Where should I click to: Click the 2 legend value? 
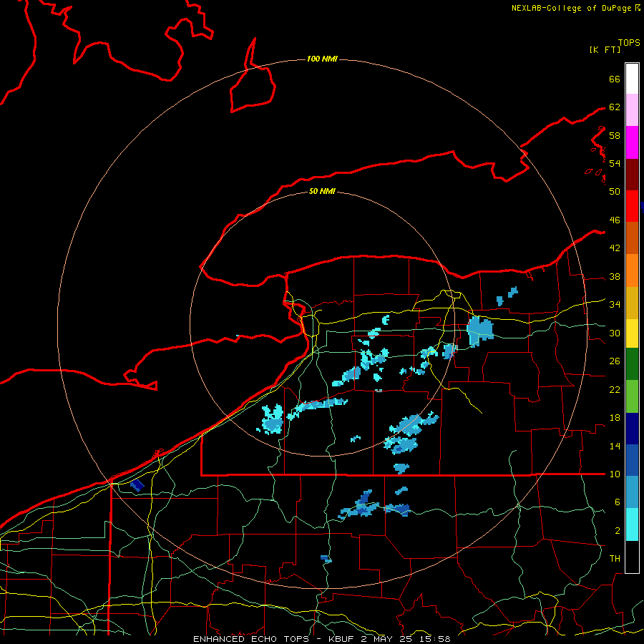click(617, 531)
